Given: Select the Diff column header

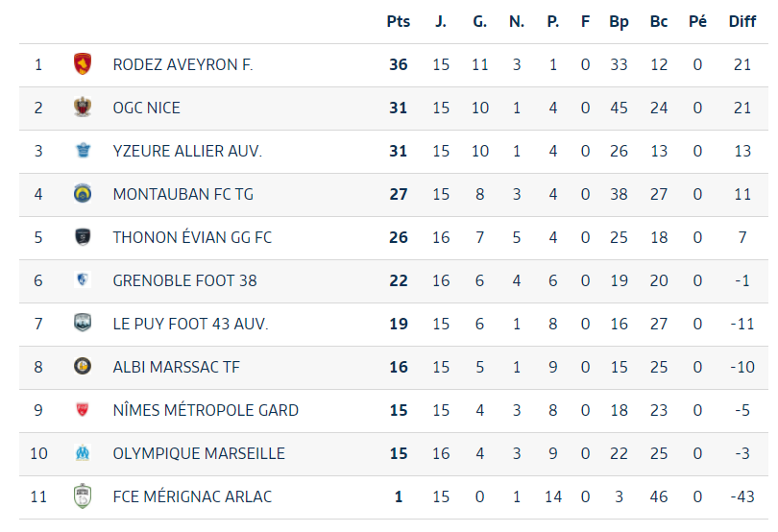Looking at the screenshot, I should [x=742, y=22].
